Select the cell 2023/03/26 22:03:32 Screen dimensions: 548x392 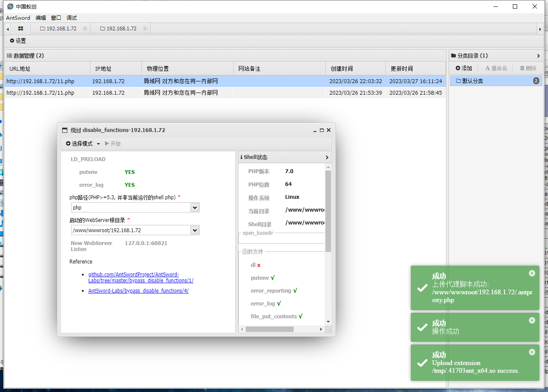pos(355,81)
